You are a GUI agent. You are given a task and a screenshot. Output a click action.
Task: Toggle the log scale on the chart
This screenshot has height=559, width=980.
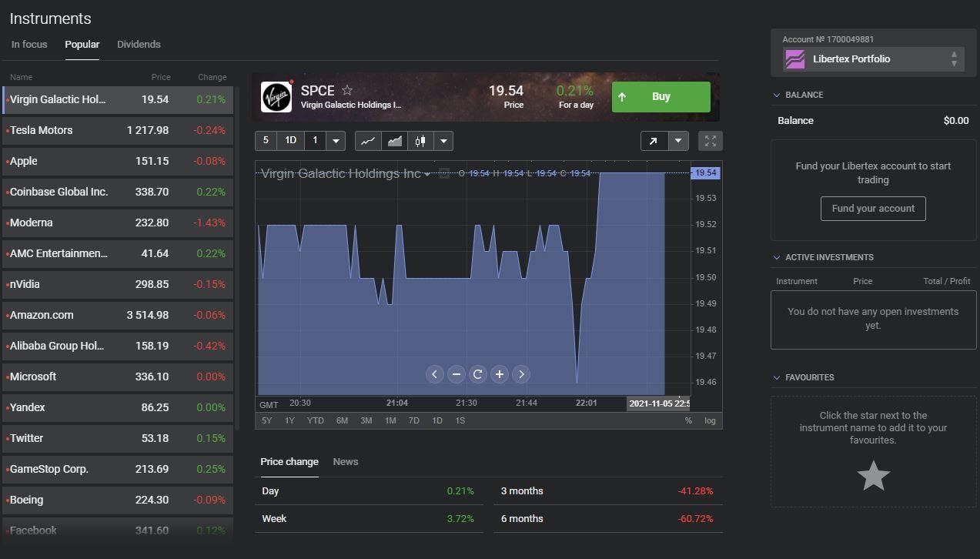(710, 420)
